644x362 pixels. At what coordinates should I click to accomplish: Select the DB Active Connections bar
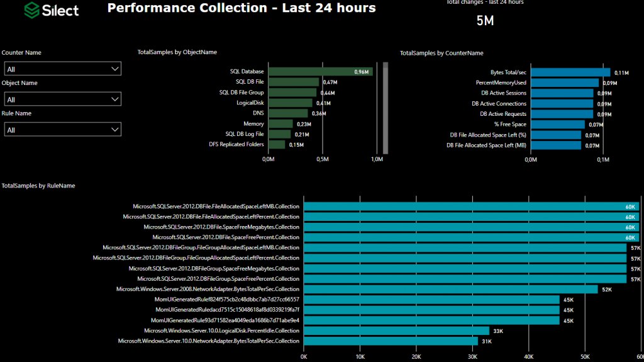point(562,104)
